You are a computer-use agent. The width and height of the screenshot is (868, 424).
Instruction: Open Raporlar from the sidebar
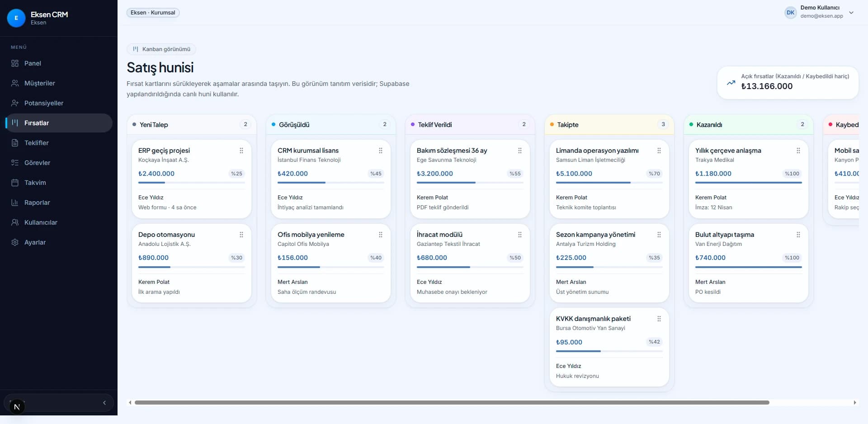(x=37, y=203)
